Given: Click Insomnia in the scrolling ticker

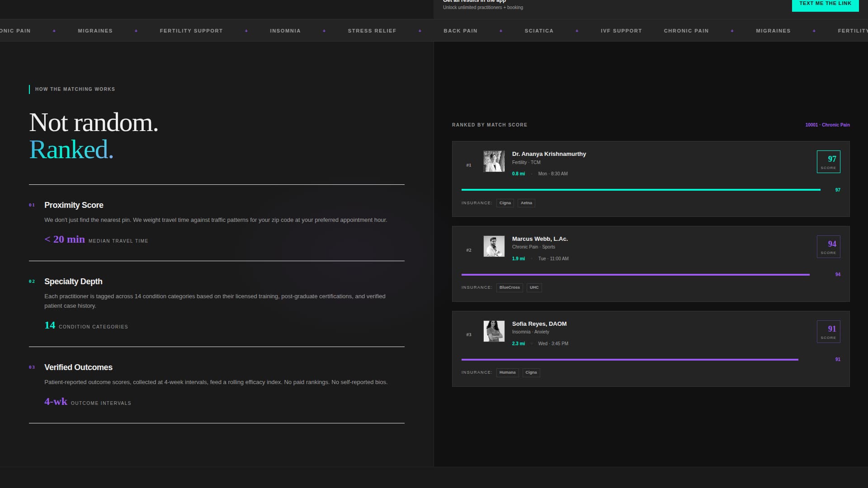Looking at the screenshot, I should (x=285, y=31).
